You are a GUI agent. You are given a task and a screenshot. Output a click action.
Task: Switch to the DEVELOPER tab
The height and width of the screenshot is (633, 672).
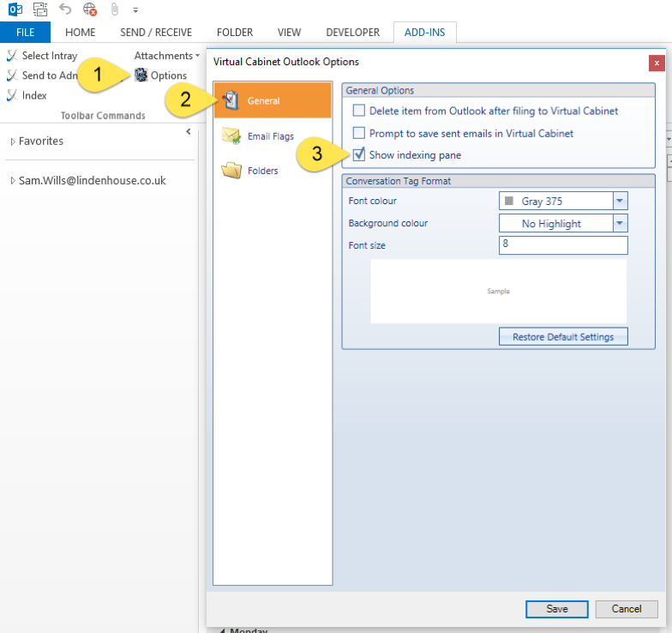pyautogui.click(x=353, y=33)
